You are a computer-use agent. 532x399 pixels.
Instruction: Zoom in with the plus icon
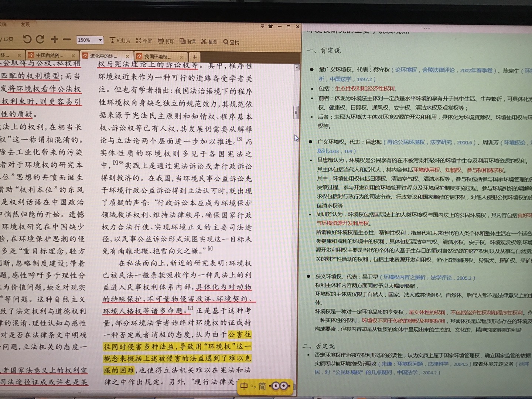pyautogui.click(x=55, y=39)
